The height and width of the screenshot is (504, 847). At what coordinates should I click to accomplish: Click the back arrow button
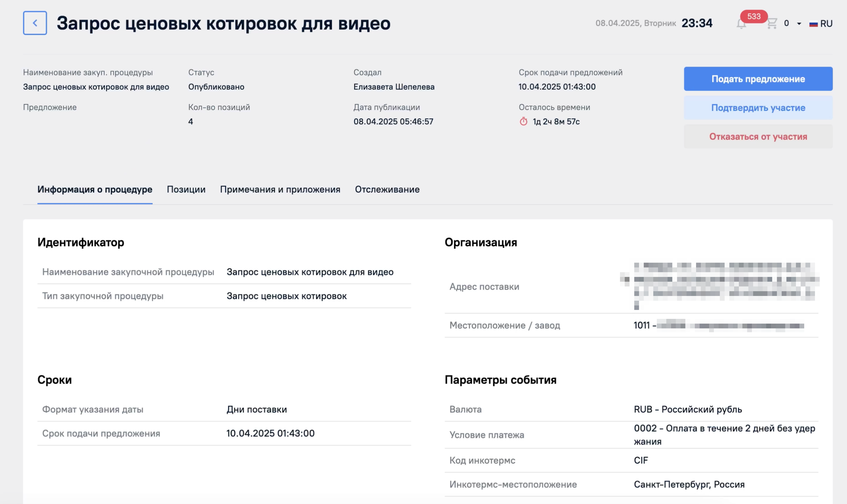click(x=35, y=23)
